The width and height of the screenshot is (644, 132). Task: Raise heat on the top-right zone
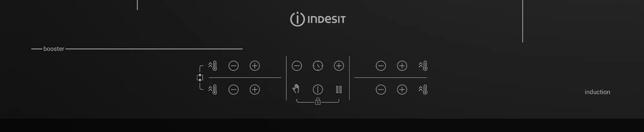click(x=402, y=66)
